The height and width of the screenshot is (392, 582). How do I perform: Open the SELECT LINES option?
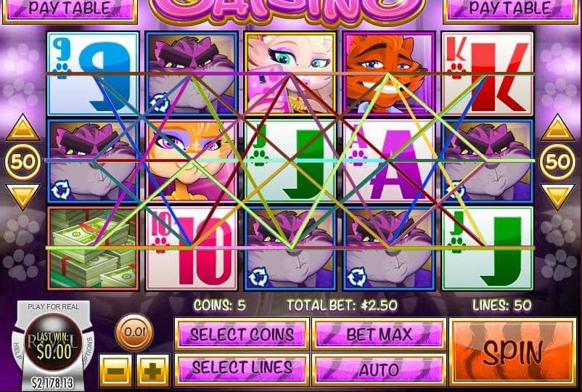242,369
